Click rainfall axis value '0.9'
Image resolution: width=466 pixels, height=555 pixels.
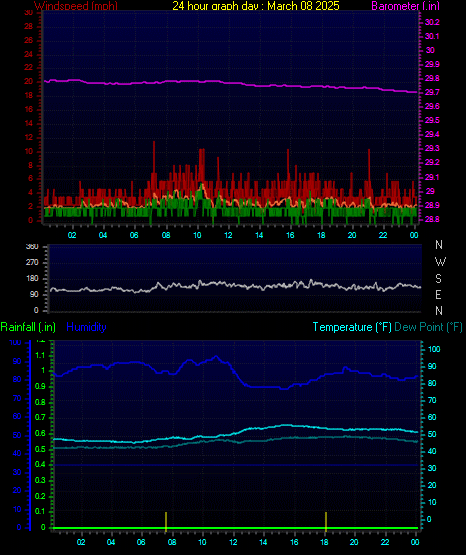click(40, 386)
